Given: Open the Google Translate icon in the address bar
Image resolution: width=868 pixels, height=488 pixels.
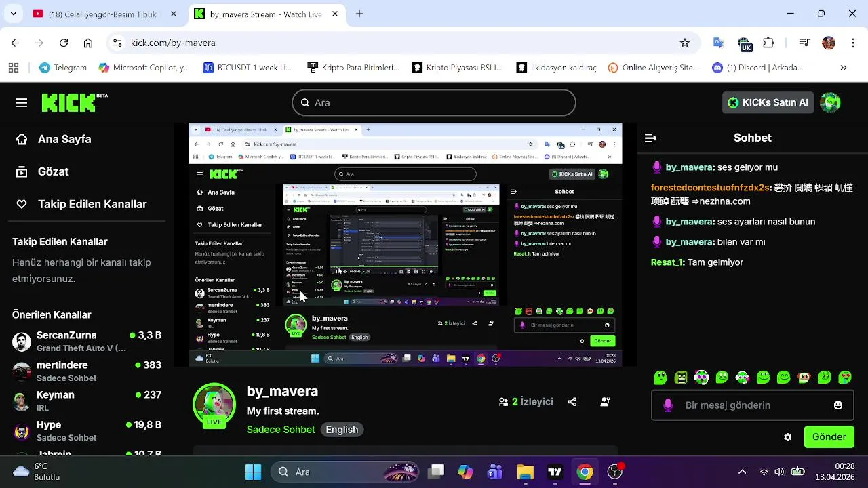Looking at the screenshot, I should click(718, 43).
